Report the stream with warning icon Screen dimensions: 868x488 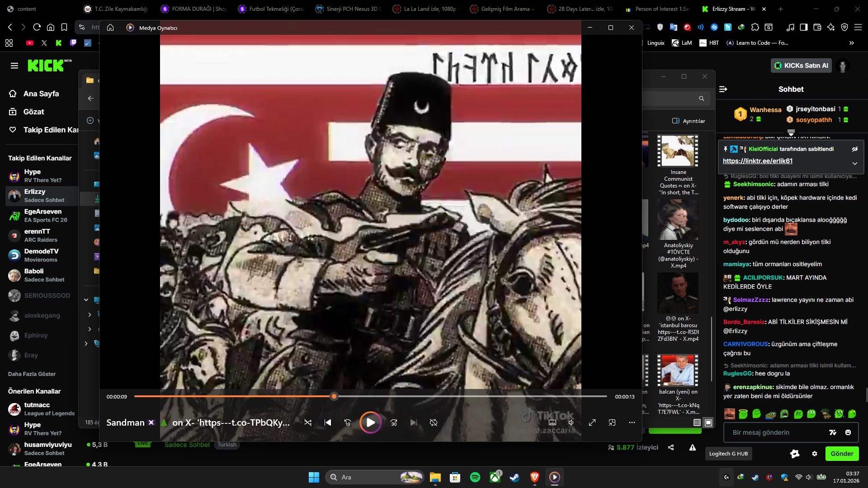[x=693, y=447]
